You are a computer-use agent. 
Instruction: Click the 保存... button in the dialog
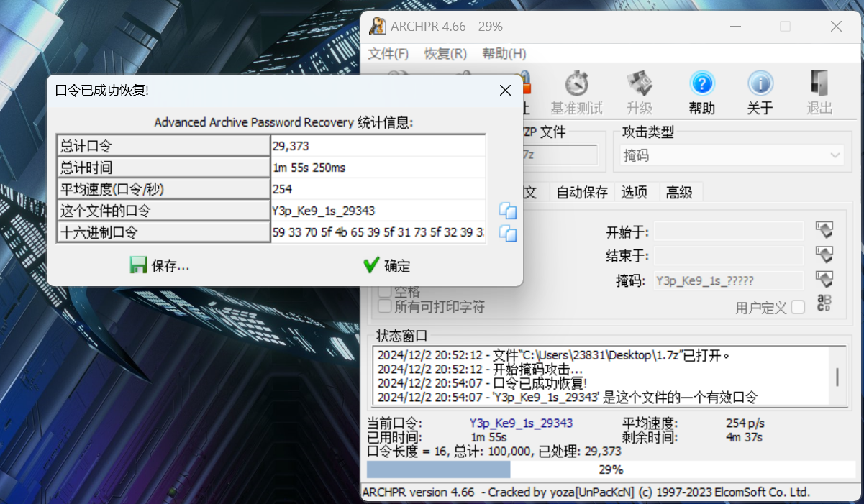tap(160, 265)
